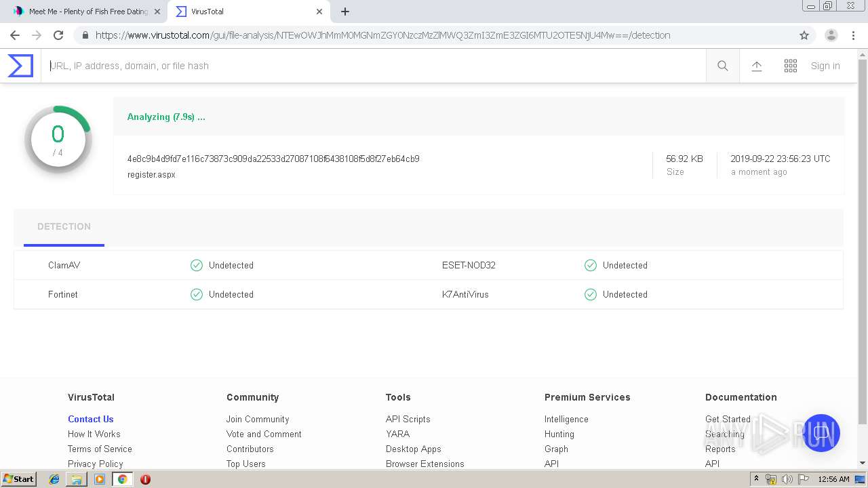
Task: Click Chrome taskbar icon
Action: (x=122, y=479)
